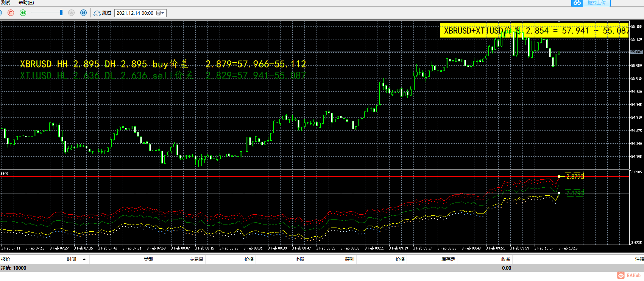Screen dimensions: 644x281
Task: Sort by the 报价 column header
Action: (x=6, y=259)
